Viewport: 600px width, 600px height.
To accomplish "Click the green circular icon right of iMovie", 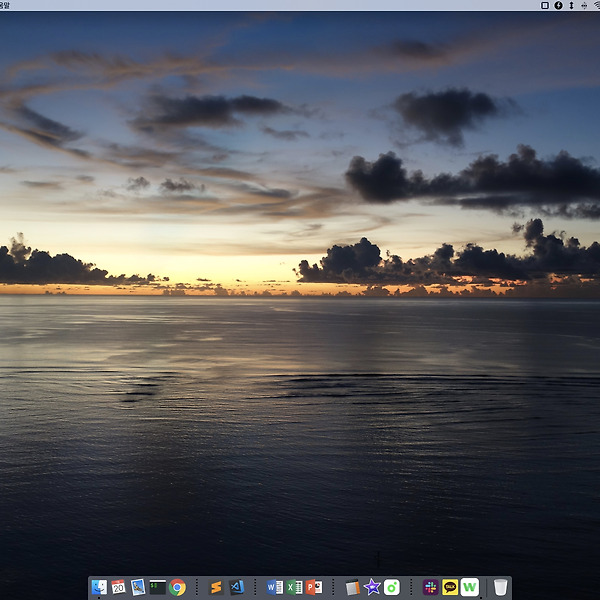I will [x=392, y=587].
